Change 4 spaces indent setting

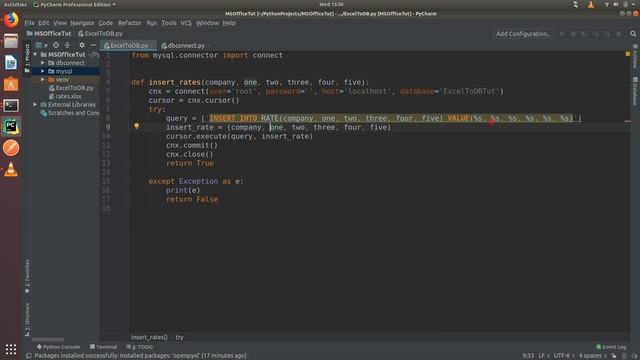(592, 356)
